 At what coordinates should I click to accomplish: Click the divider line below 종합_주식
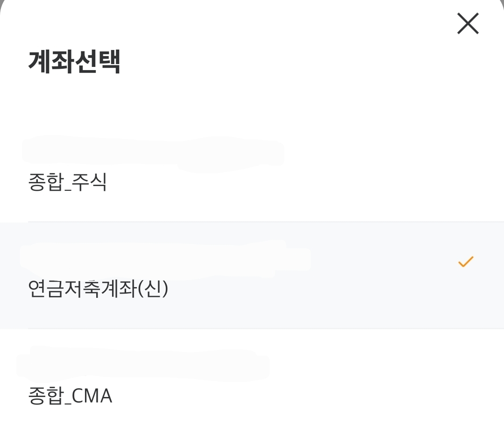pyautogui.click(x=252, y=221)
